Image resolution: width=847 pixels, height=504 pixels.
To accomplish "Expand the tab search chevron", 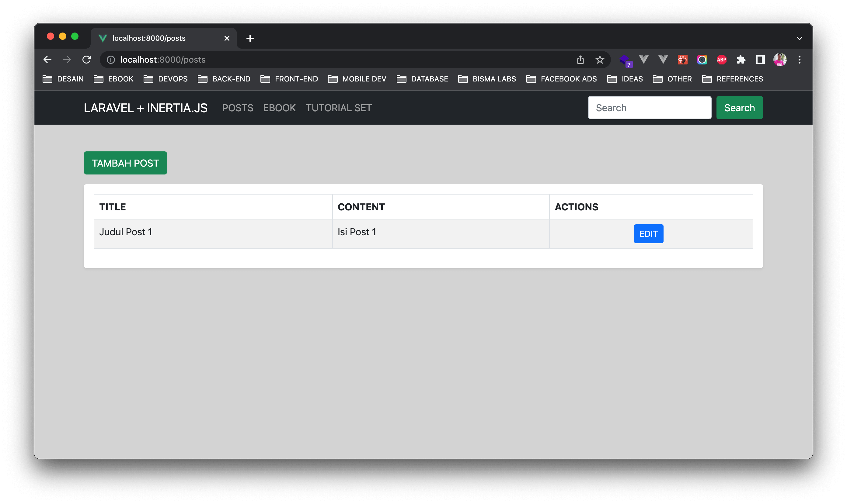I will point(800,38).
